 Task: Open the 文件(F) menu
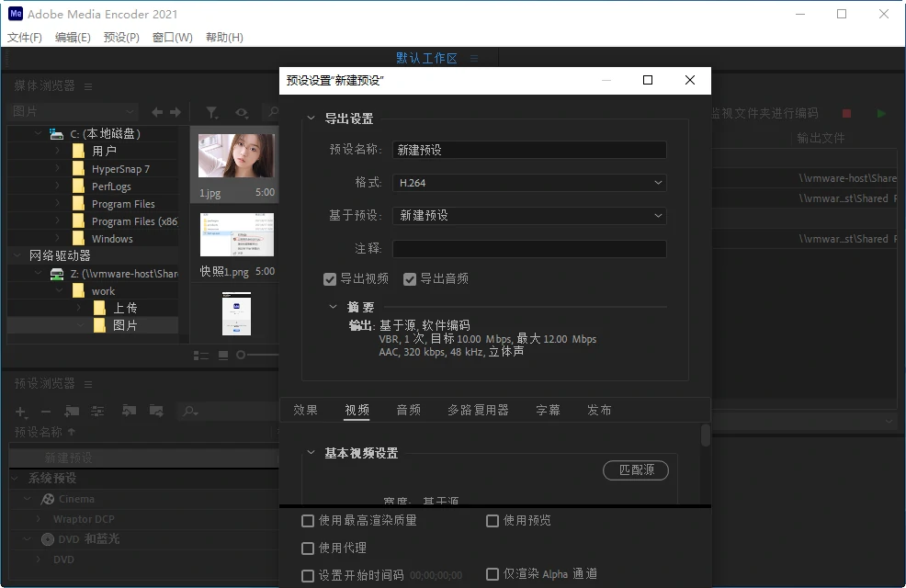(x=25, y=38)
